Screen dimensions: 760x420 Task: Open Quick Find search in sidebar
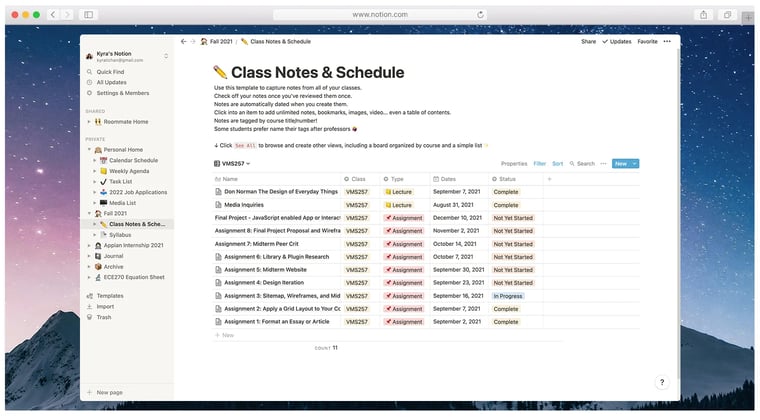point(111,72)
